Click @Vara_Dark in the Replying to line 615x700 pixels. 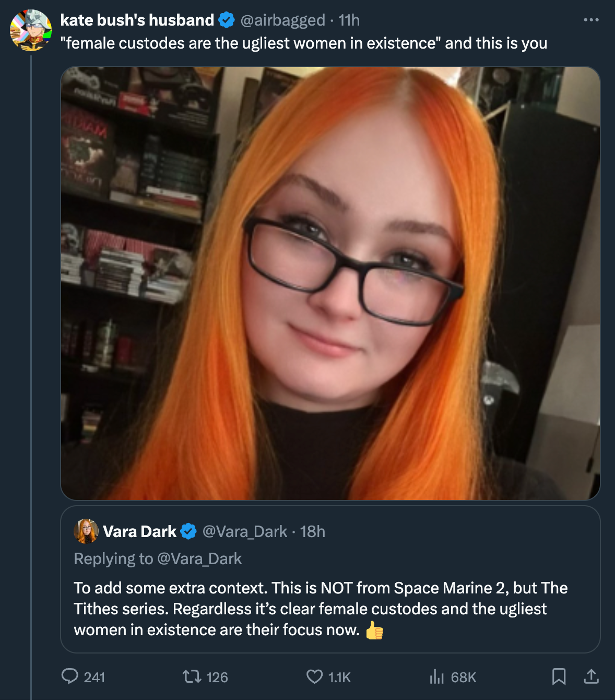tap(199, 558)
